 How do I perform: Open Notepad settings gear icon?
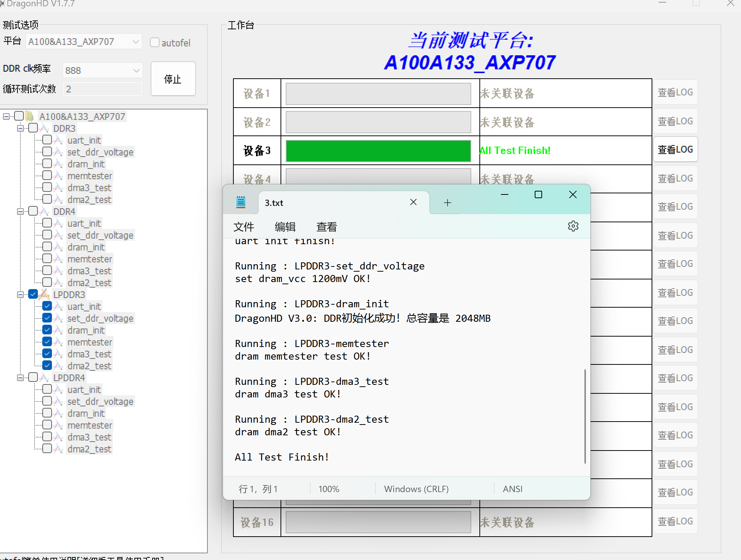pos(573,226)
